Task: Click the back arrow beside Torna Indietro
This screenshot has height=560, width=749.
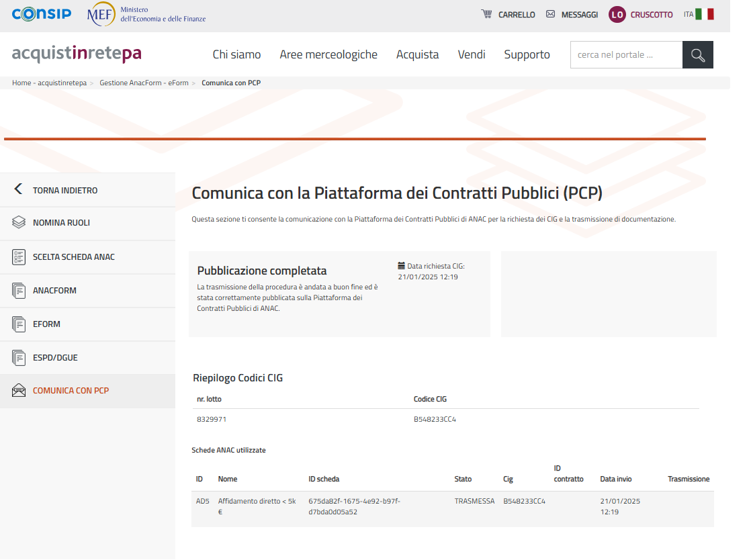Action: point(19,189)
